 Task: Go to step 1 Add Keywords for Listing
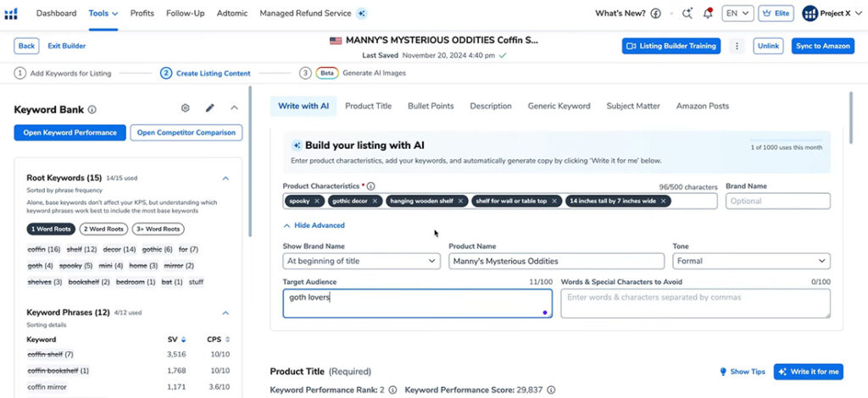63,73
